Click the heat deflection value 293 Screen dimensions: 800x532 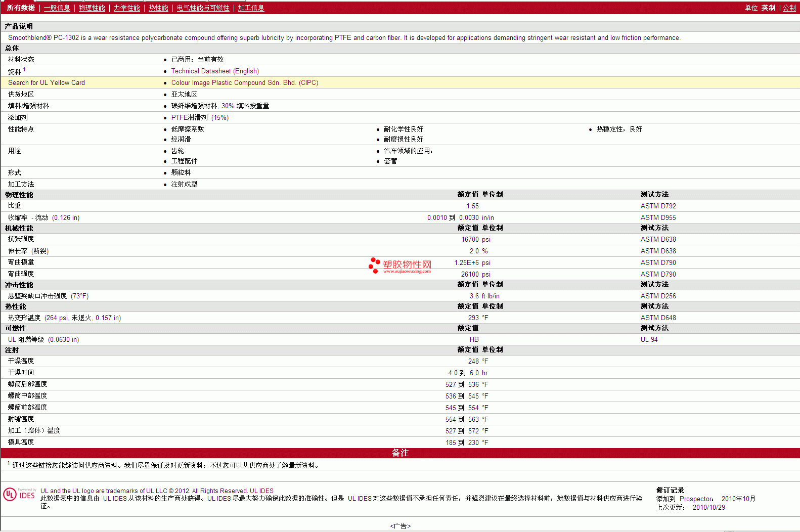point(473,318)
